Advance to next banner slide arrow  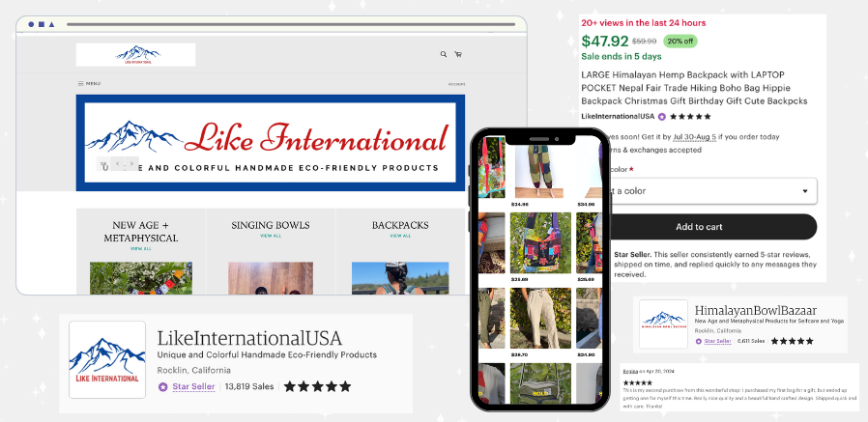tap(131, 164)
